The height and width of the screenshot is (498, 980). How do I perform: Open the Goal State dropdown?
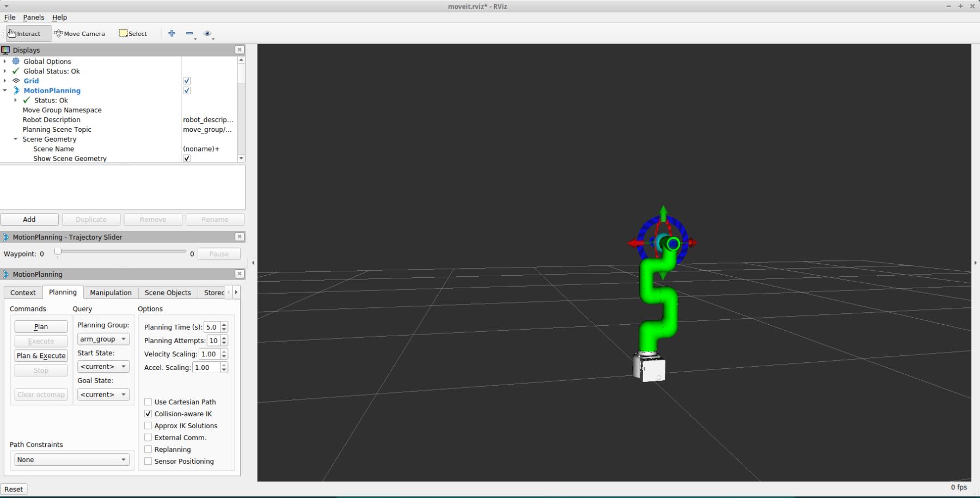click(103, 394)
